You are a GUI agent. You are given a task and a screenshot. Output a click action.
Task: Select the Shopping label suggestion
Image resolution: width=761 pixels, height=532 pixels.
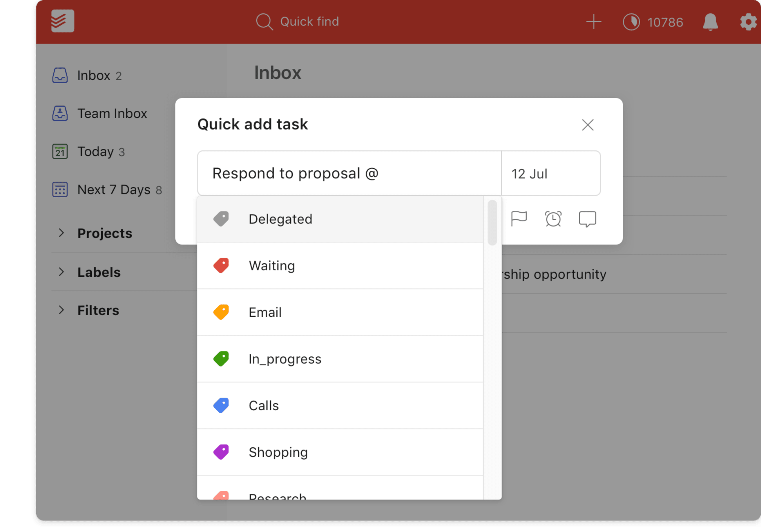tap(340, 453)
